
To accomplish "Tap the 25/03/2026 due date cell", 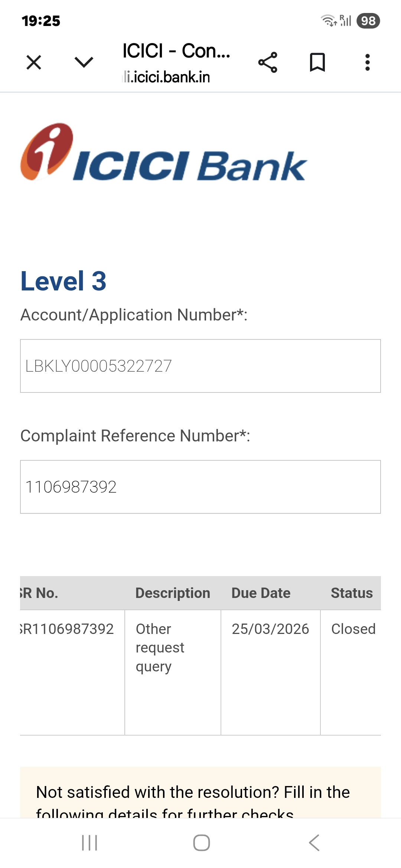I will [270, 629].
